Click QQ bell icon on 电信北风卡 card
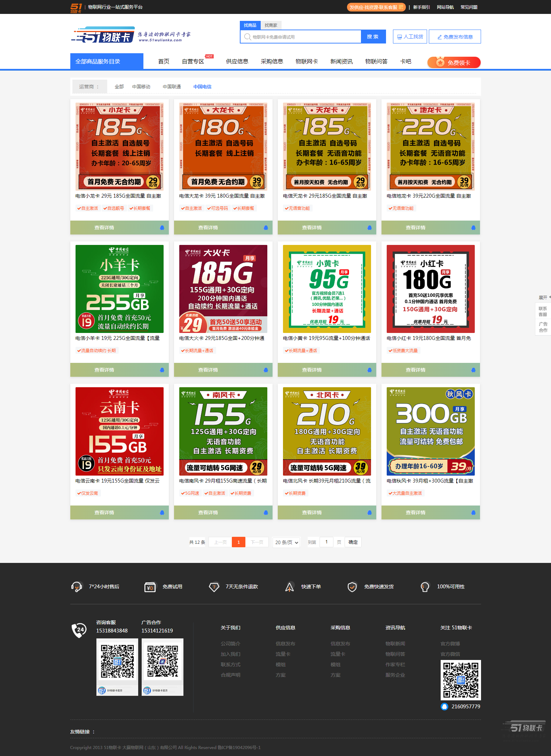Image resolution: width=551 pixels, height=756 pixels. coord(369,512)
